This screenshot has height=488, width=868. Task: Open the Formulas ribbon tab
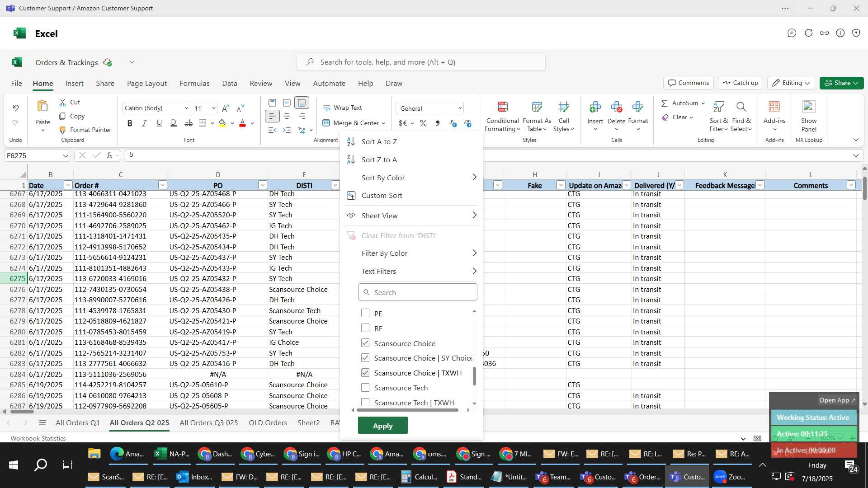coord(194,84)
